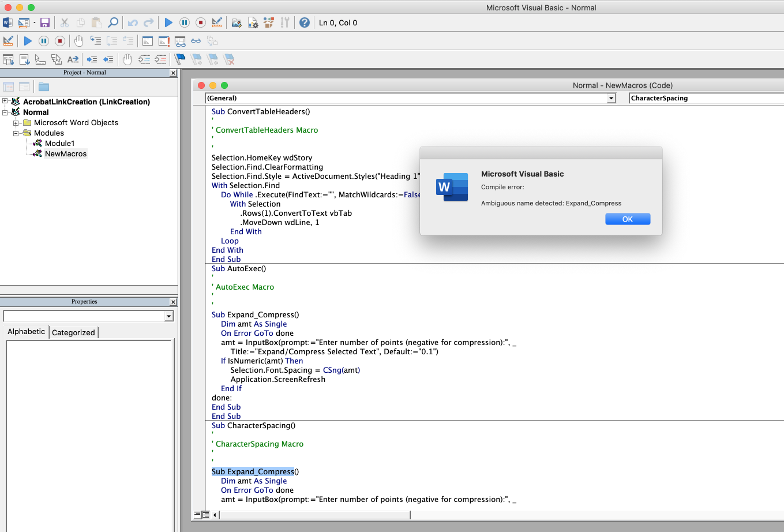Viewport: 784px width, 532px height.
Task: Open the Insert UserForm dropdown arrow
Action: coord(34,23)
